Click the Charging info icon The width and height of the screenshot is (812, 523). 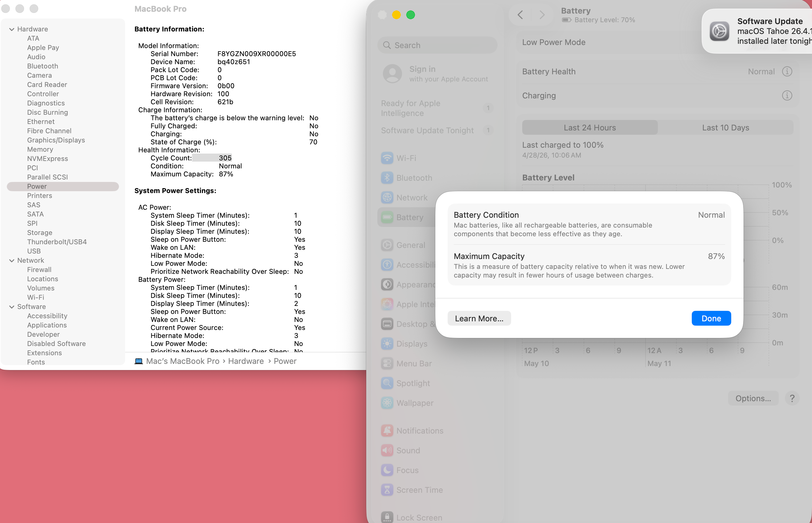787,95
